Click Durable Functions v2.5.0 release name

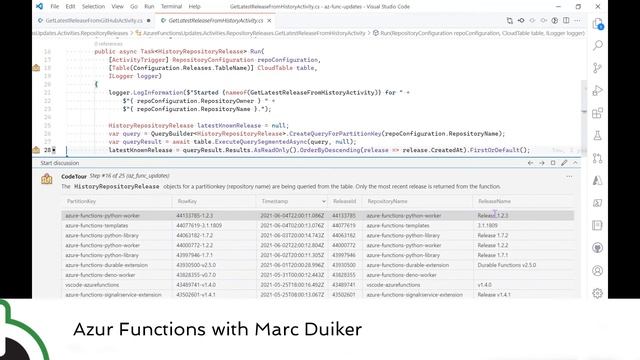point(507,265)
